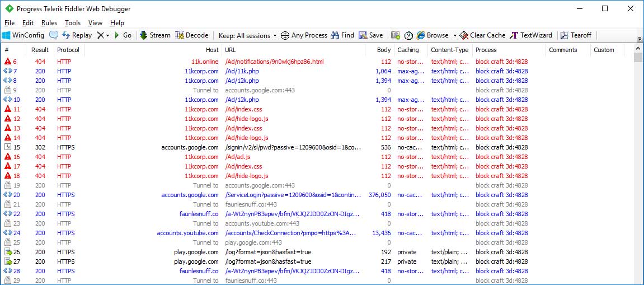Sort by the Protocol column header
This screenshot has width=644, height=285.
[x=68, y=50]
